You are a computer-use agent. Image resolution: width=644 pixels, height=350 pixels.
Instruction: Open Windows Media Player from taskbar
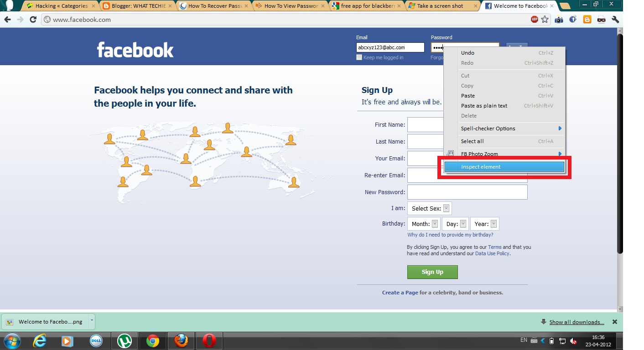click(67, 340)
